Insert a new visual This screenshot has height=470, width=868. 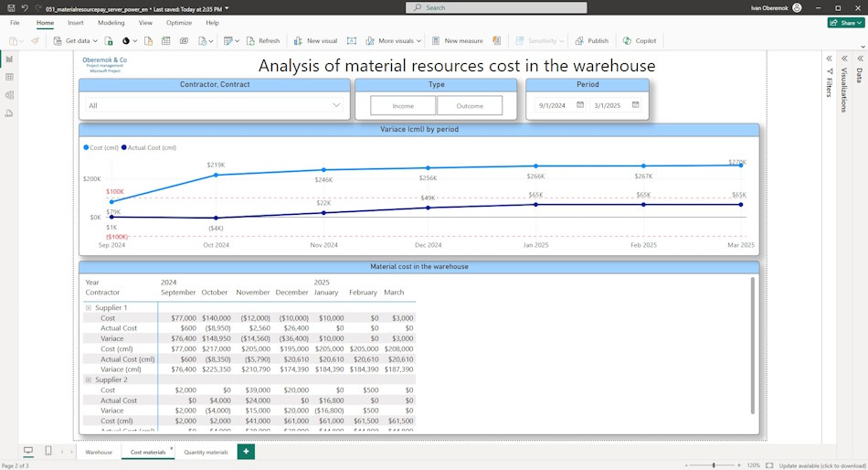315,41
